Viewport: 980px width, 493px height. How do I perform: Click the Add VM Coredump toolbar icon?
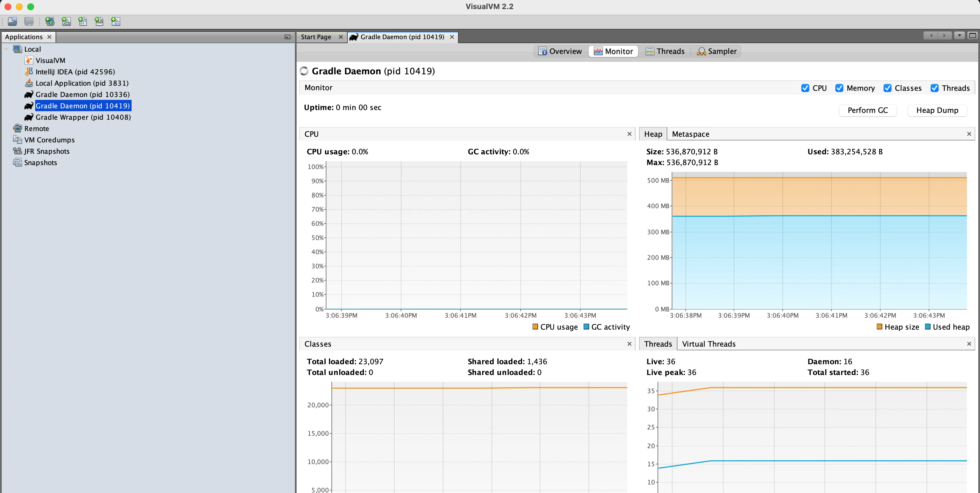[83, 21]
